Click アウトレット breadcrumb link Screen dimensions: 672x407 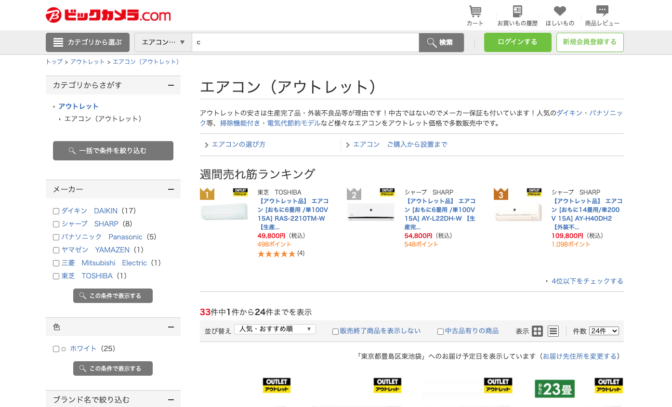click(x=87, y=62)
